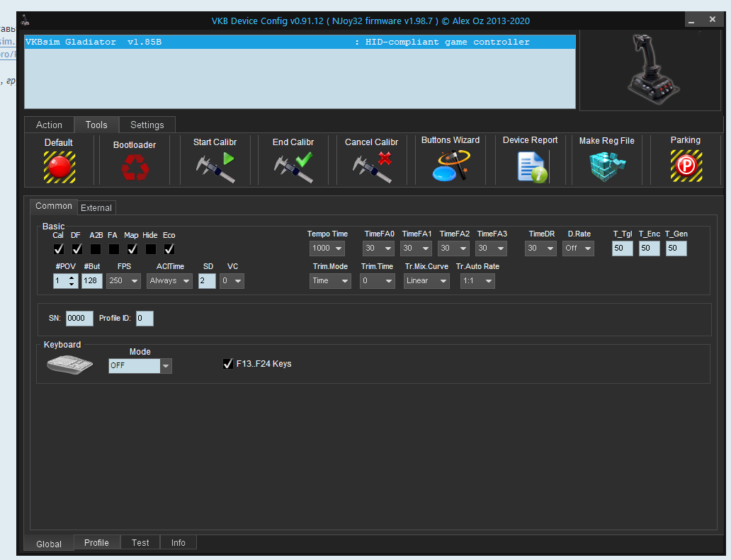Image resolution: width=731 pixels, height=560 pixels.
Task: Enable the Hide checkbox
Action: click(x=151, y=249)
